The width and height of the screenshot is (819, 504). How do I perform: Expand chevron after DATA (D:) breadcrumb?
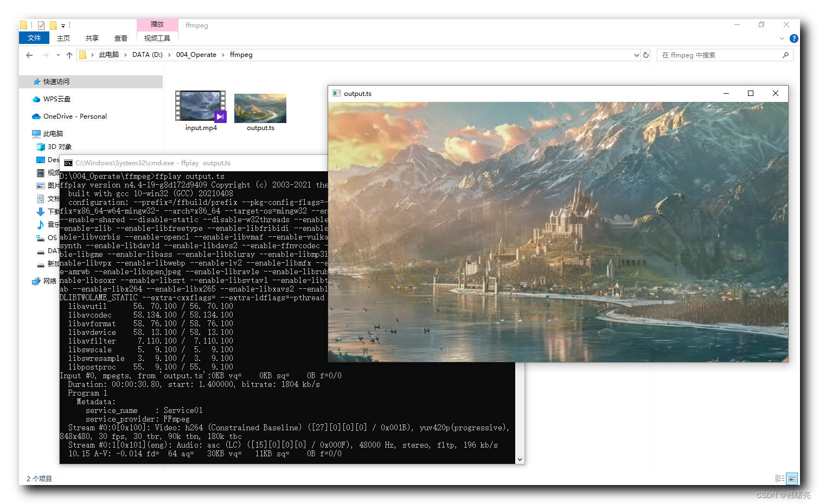pos(169,55)
